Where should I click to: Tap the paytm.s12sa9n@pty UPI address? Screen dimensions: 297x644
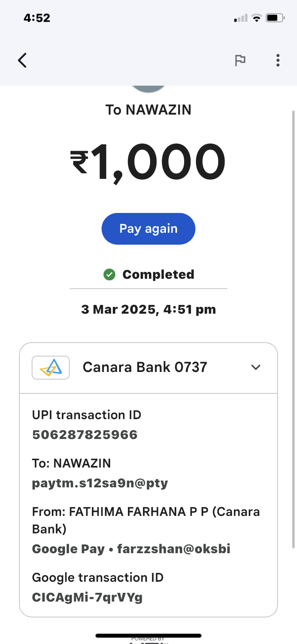(x=100, y=483)
